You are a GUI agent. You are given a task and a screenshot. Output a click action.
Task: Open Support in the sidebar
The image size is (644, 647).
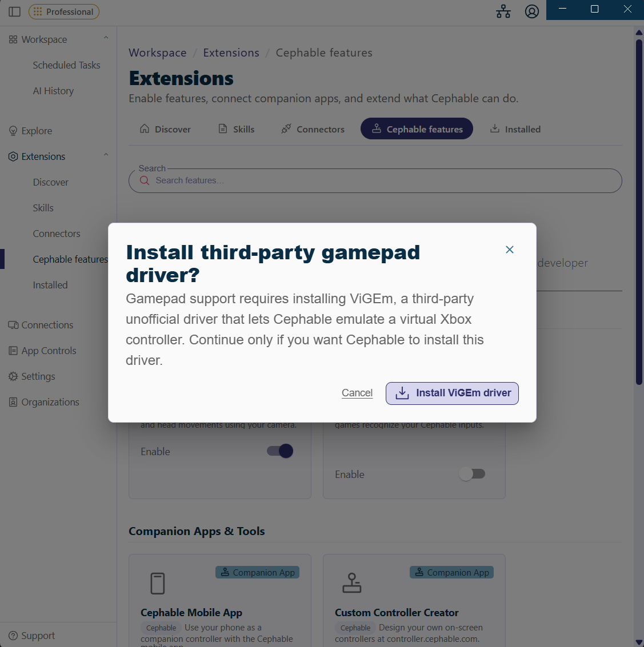38,636
